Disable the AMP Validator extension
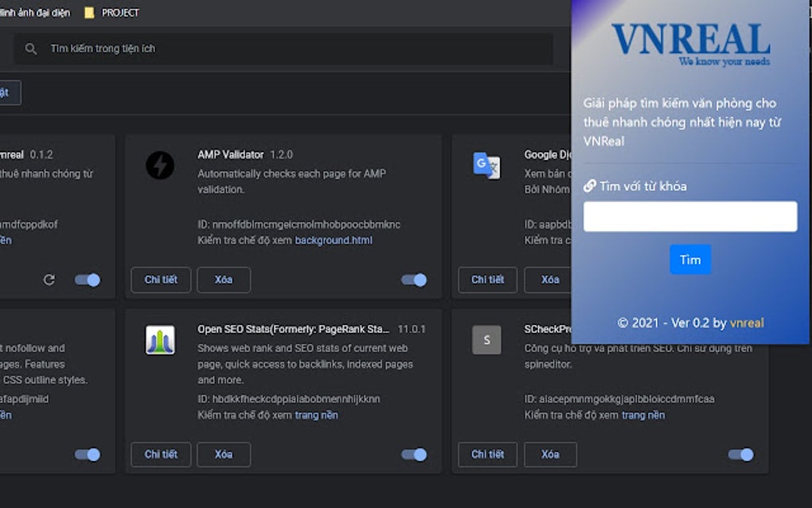This screenshot has width=812, height=508. coord(414,280)
